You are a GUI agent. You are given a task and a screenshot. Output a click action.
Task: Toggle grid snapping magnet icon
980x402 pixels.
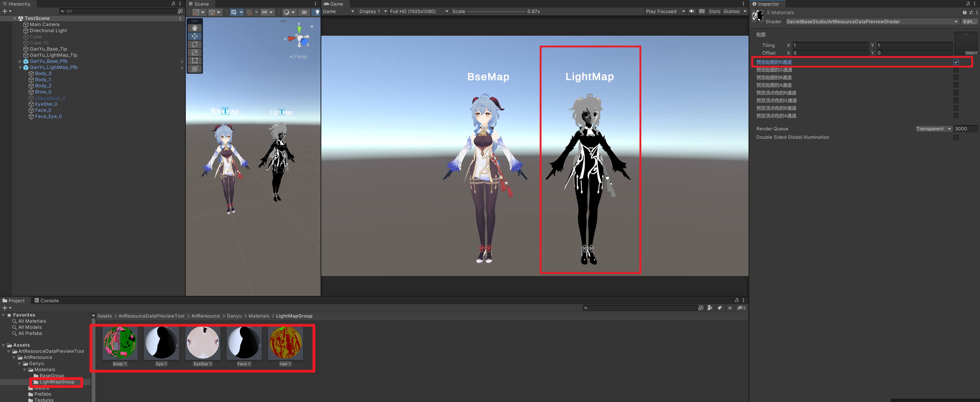(249, 12)
